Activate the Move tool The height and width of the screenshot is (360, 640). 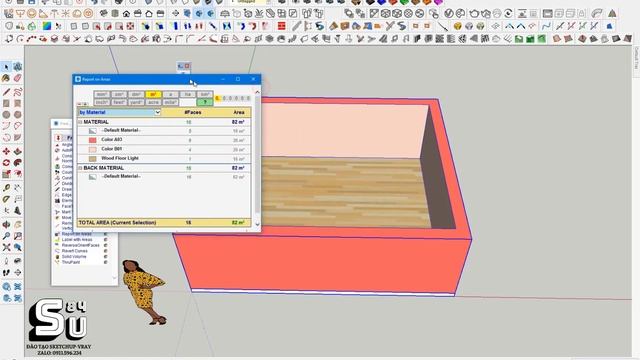point(6,151)
